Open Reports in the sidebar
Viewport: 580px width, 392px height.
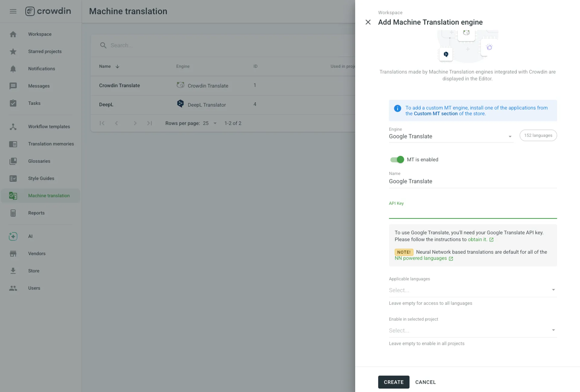coord(36,213)
